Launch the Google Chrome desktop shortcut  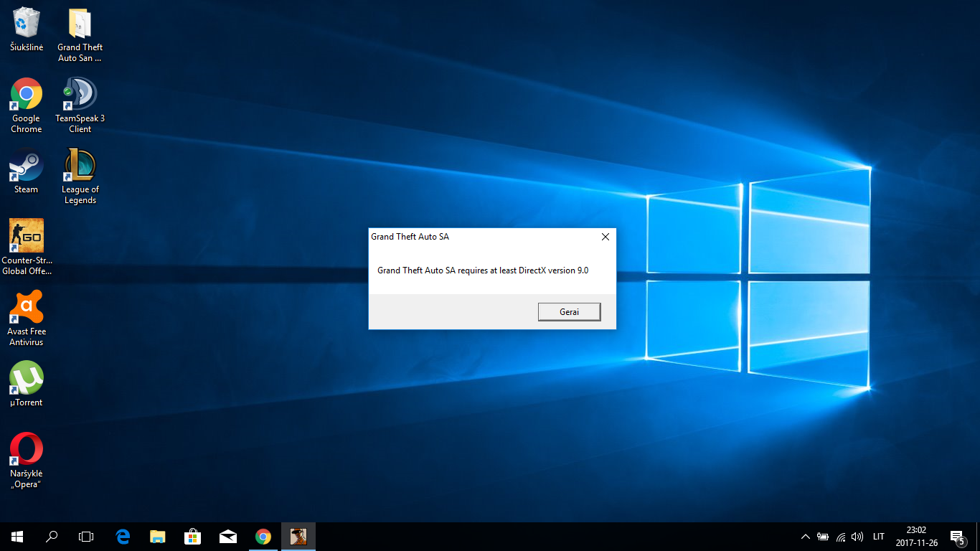click(x=27, y=105)
